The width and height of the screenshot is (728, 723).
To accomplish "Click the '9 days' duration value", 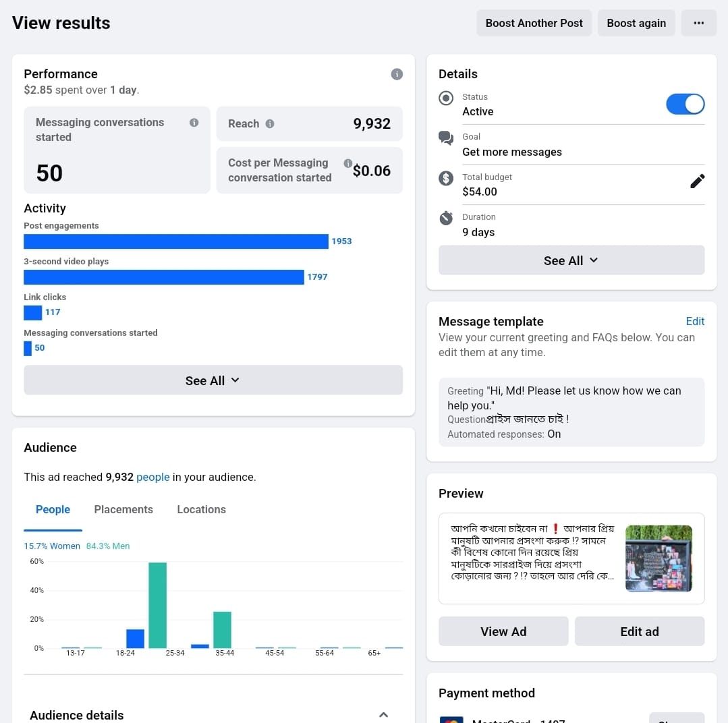I will click(x=478, y=233).
